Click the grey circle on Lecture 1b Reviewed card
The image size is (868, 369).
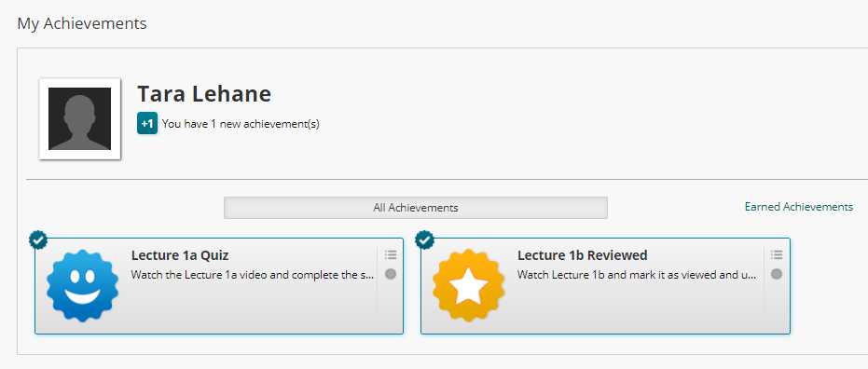point(777,274)
